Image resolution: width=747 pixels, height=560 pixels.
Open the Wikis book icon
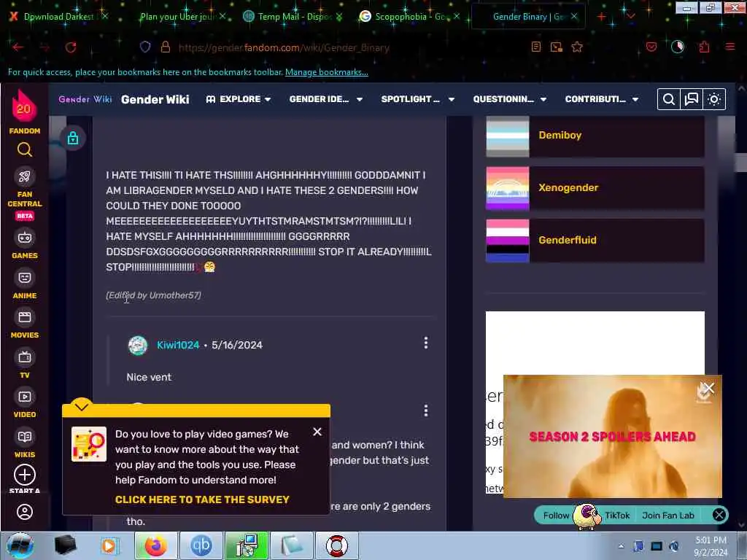(x=25, y=437)
